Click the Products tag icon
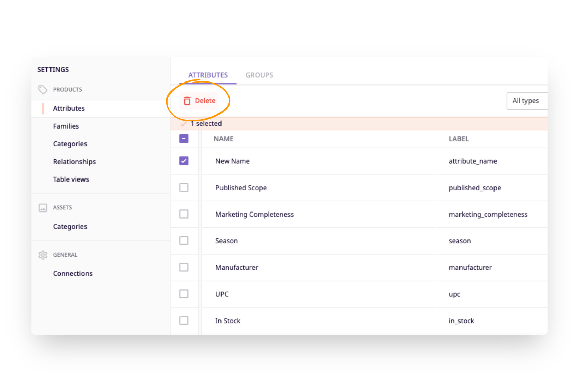Viewport: 579px width, 392px height. click(43, 89)
